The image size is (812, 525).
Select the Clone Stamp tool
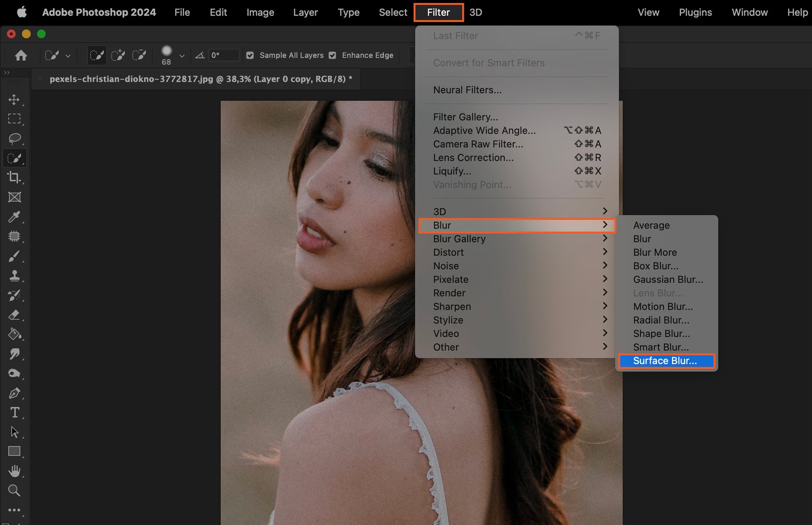pos(14,276)
